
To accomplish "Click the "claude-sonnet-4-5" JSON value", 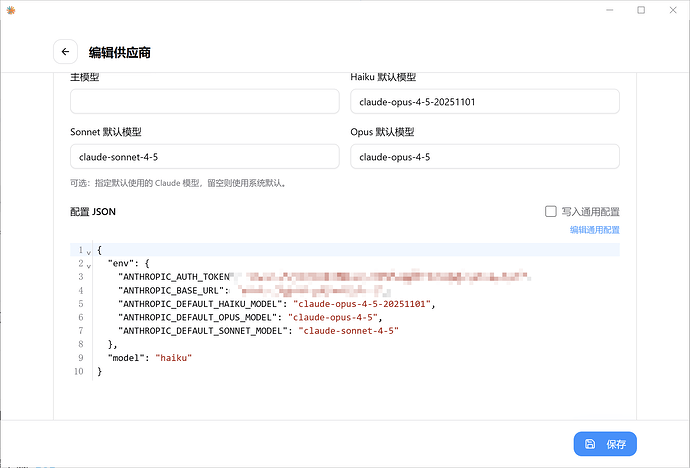I will [x=349, y=331].
